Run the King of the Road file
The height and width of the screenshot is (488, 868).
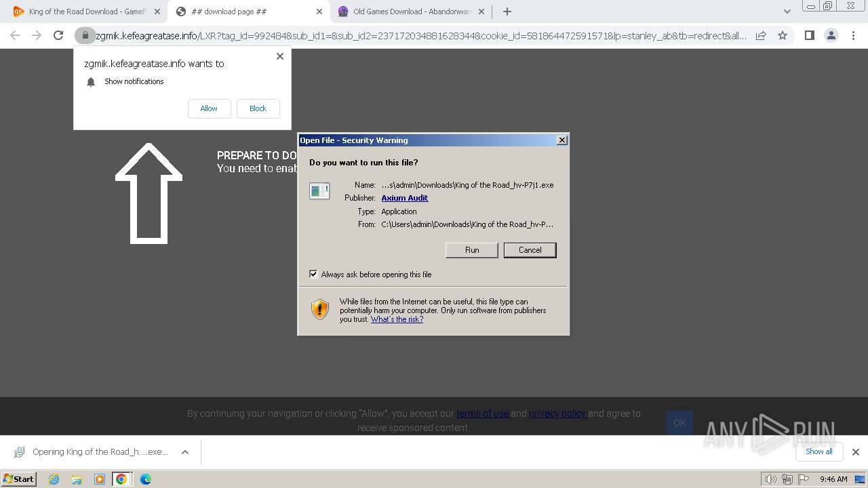click(472, 250)
